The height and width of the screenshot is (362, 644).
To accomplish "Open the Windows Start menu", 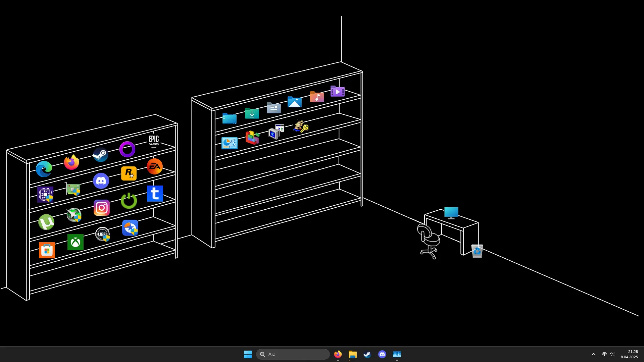I will [248, 354].
